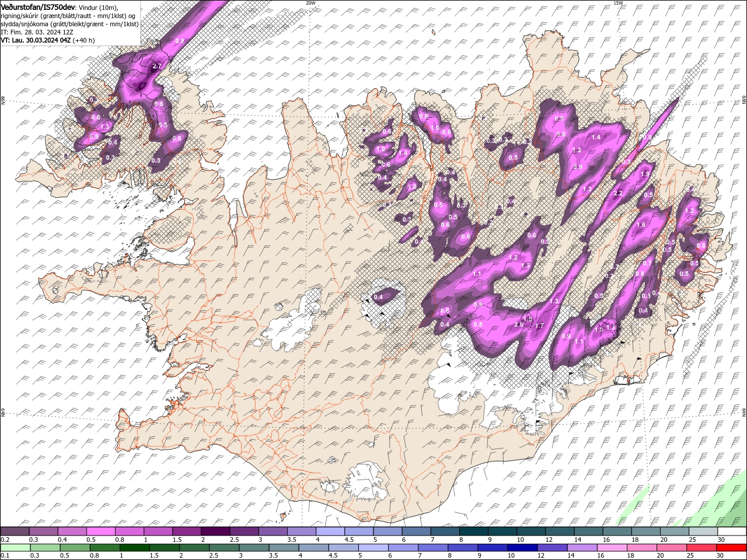The height and width of the screenshot is (560, 747).
Task: Click the 2.0 precipitation value north of the glacier
Action: (518, 325)
